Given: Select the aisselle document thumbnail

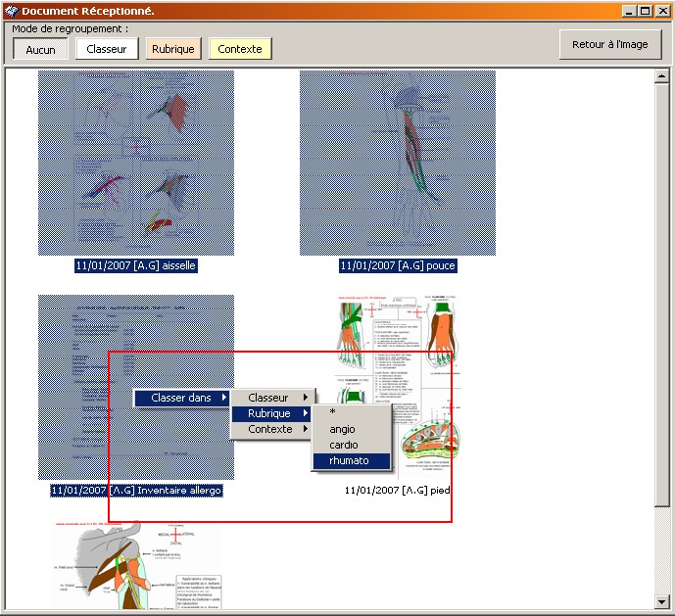Looking at the screenshot, I should point(136,163).
